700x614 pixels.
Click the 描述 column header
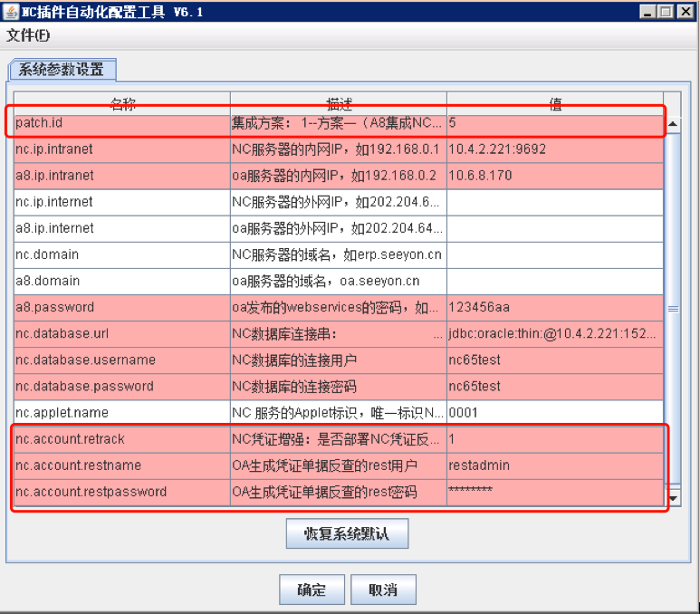click(339, 103)
